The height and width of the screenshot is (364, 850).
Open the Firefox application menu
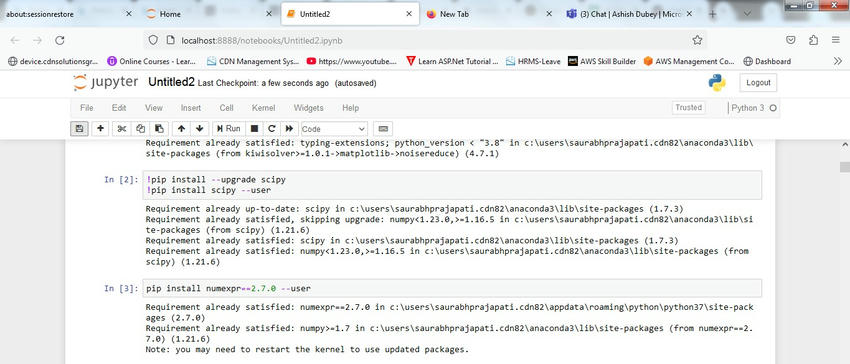(x=835, y=40)
